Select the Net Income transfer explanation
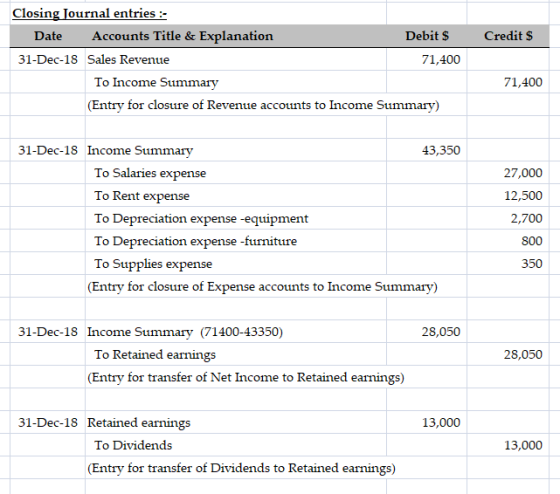560x494 pixels. click(246, 377)
